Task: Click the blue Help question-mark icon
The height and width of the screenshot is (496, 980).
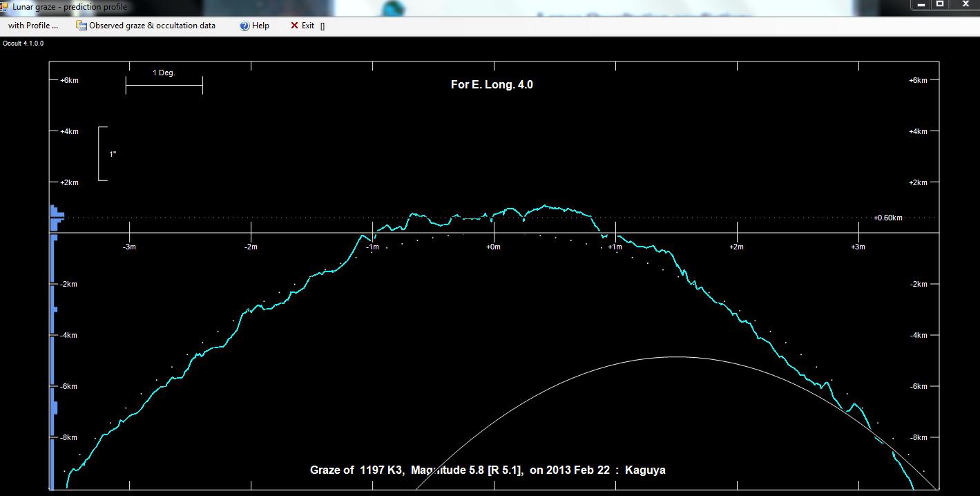Action: [x=244, y=26]
